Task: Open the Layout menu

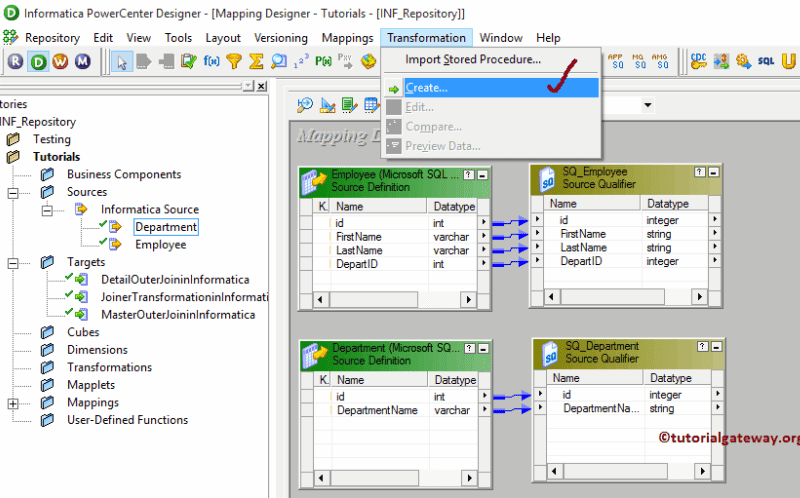Action: tap(223, 38)
